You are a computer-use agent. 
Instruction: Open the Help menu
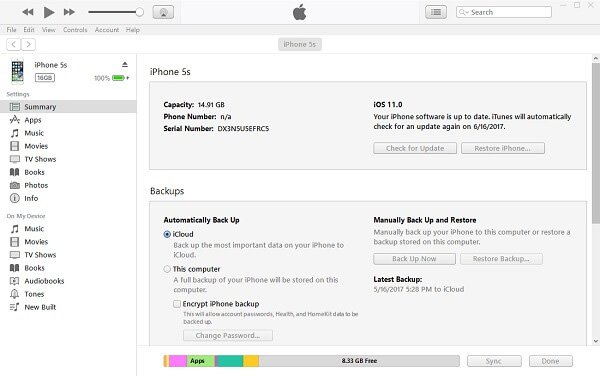point(133,30)
